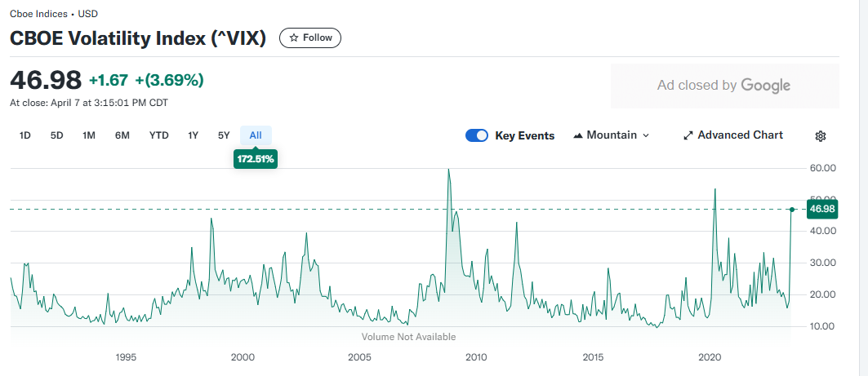Image resolution: width=868 pixels, height=376 pixels.
Task: Click the 2000 label on x-axis
Action: coord(243,357)
